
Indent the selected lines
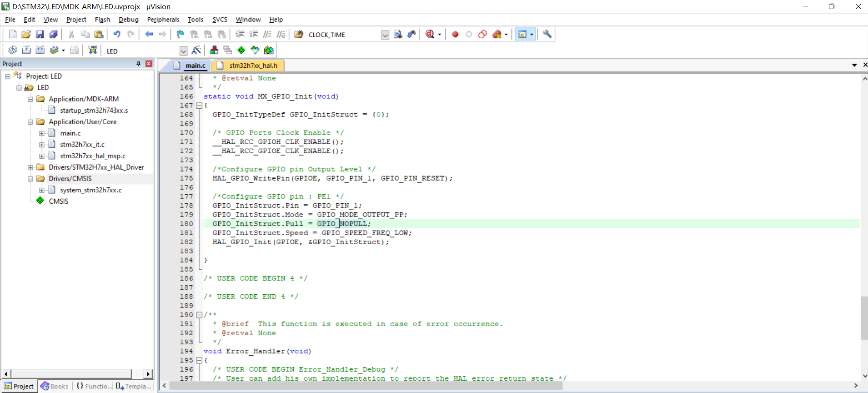240,34
